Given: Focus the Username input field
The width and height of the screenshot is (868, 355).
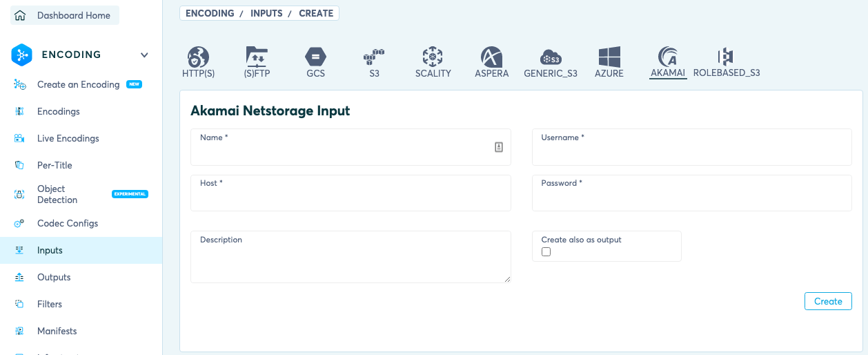Looking at the screenshot, I should (692, 147).
